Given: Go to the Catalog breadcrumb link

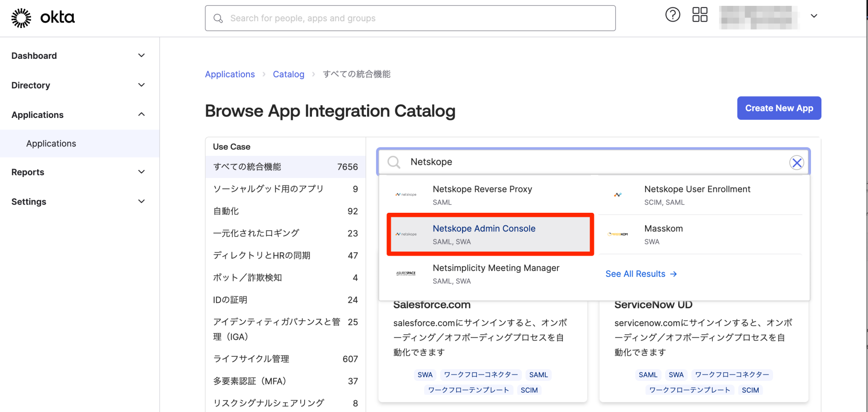Looking at the screenshot, I should [288, 74].
